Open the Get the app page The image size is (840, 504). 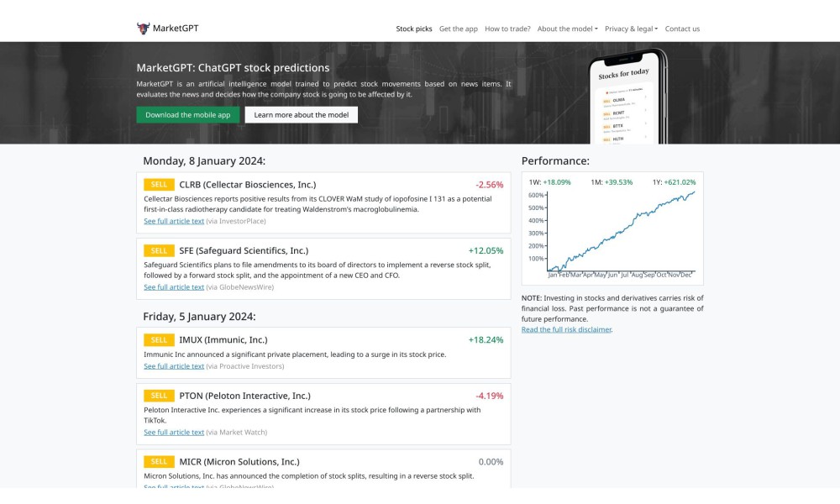[458, 29]
